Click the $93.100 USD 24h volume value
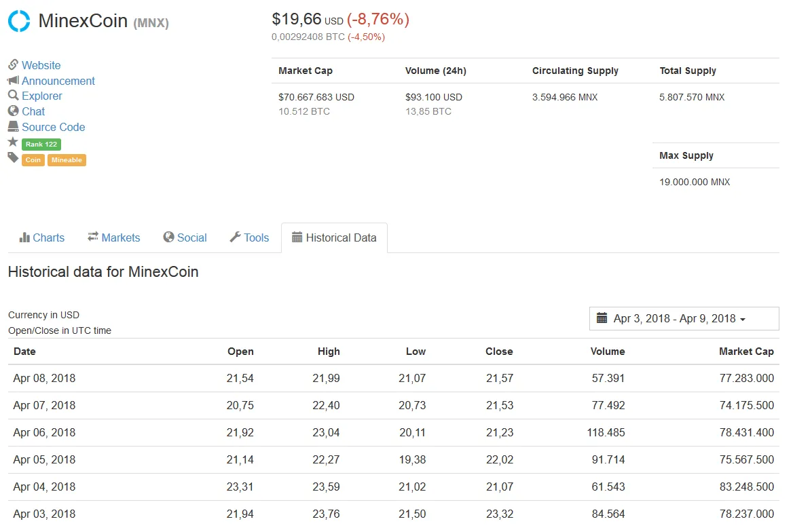 pos(433,97)
